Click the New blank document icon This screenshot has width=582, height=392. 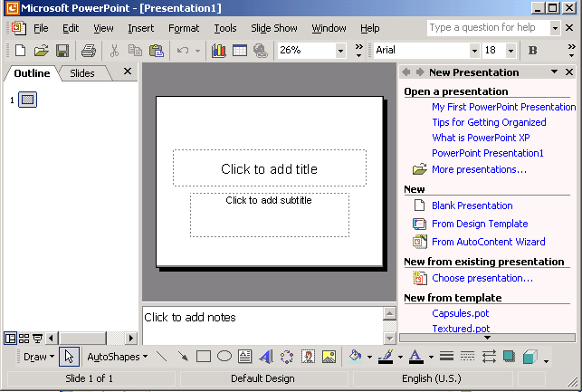pos(20,51)
